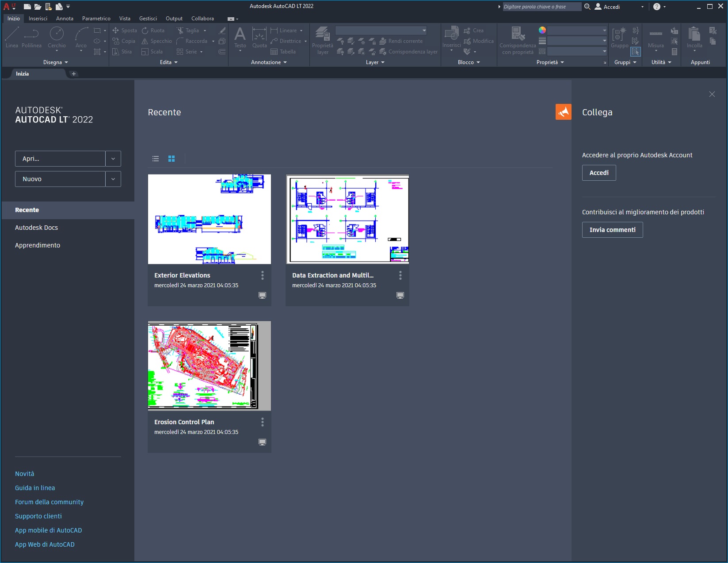The height and width of the screenshot is (563, 728).
Task: Click the Sposta move tool
Action: 125,30
